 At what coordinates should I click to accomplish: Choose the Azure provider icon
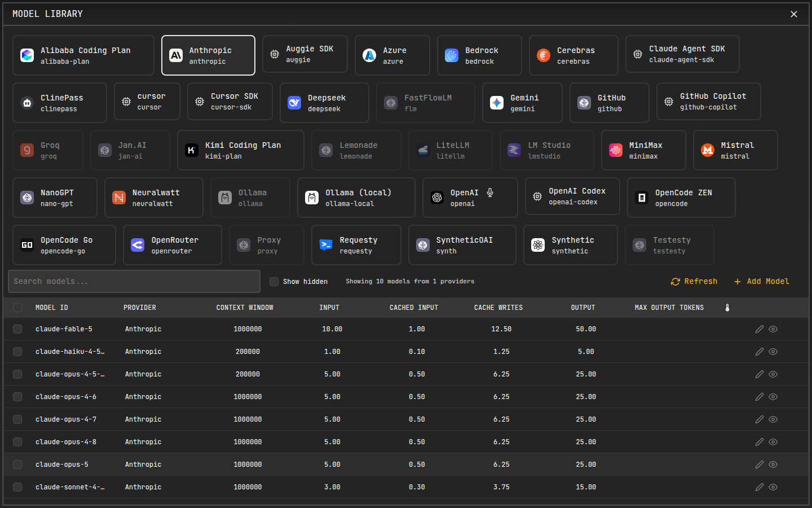point(369,55)
